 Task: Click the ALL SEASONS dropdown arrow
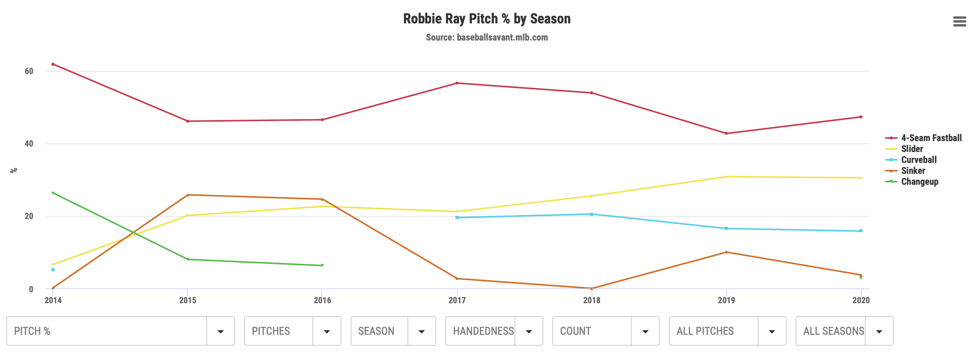[879, 331]
